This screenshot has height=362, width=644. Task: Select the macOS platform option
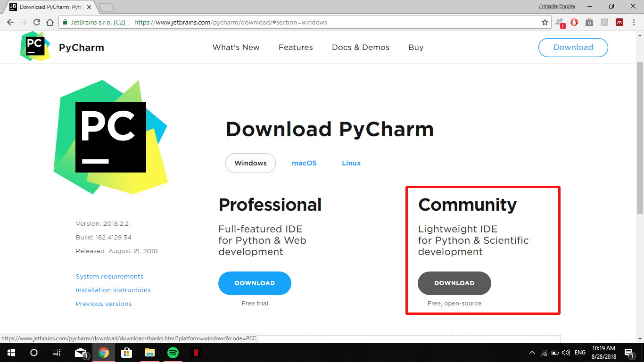[304, 163]
